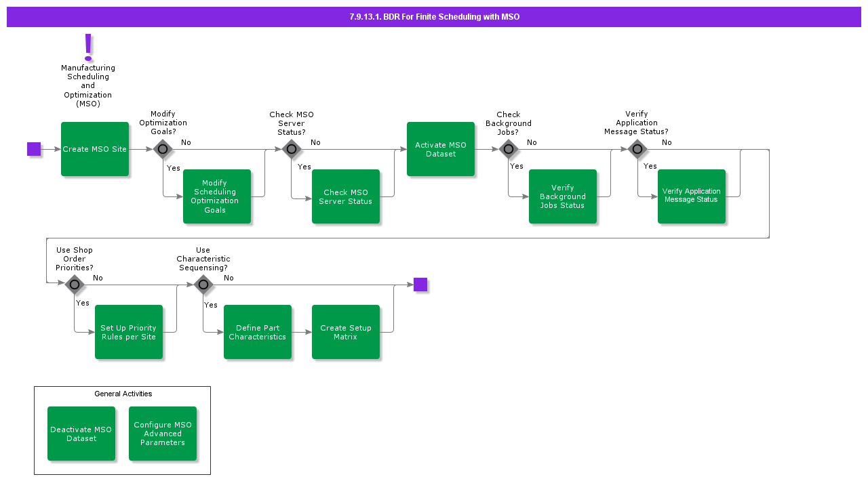Toggle the Use Characteristic Sequensing decision
The height and width of the screenshot is (481, 868).
tap(203, 285)
